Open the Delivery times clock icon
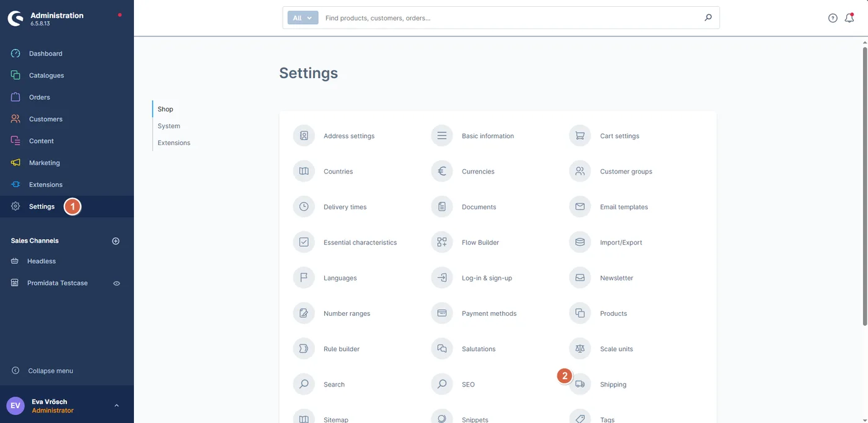 tap(304, 207)
